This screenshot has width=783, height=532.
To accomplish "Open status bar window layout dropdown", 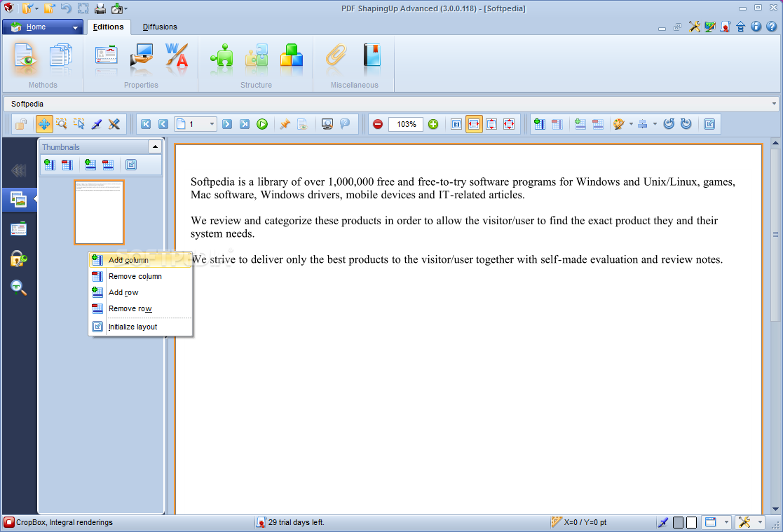I will 726,522.
